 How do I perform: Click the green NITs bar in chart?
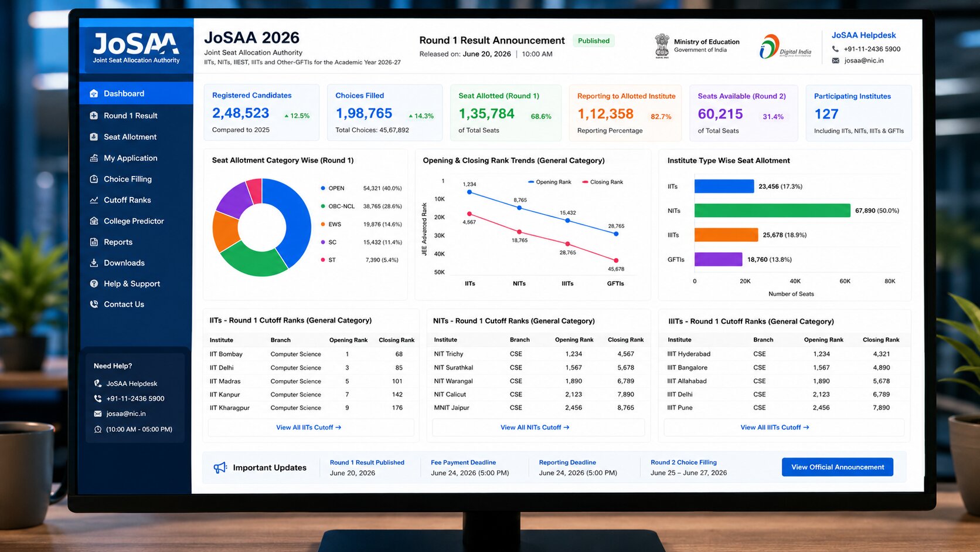coord(772,211)
